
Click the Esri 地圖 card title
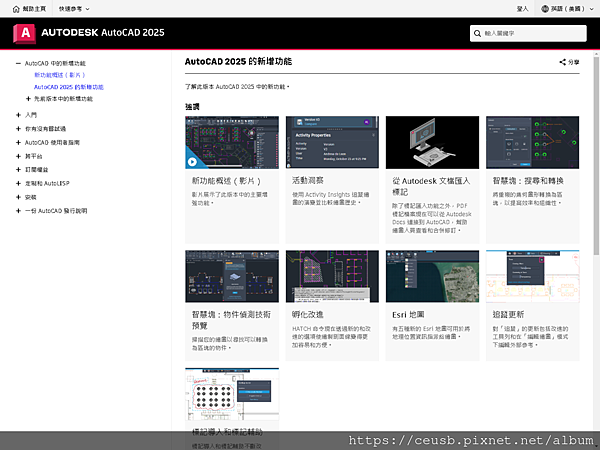(x=408, y=315)
